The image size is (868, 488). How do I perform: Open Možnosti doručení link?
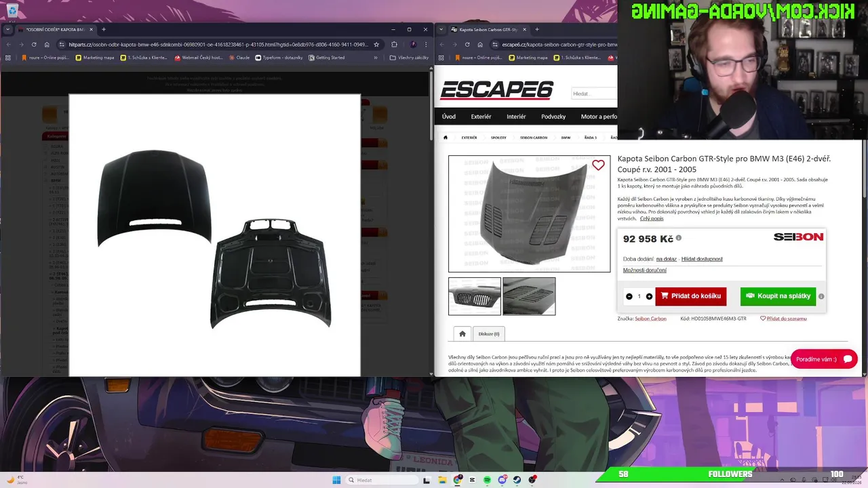click(x=644, y=270)
